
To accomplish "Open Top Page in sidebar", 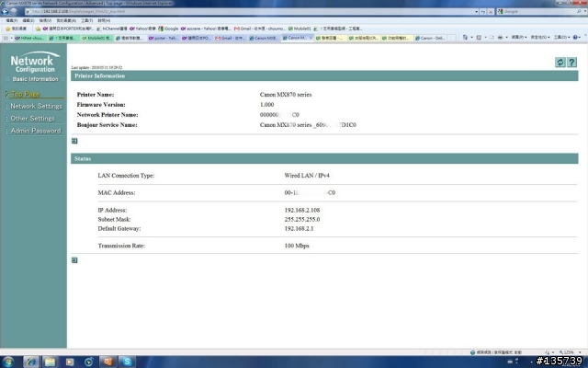I will click(25, 94).
